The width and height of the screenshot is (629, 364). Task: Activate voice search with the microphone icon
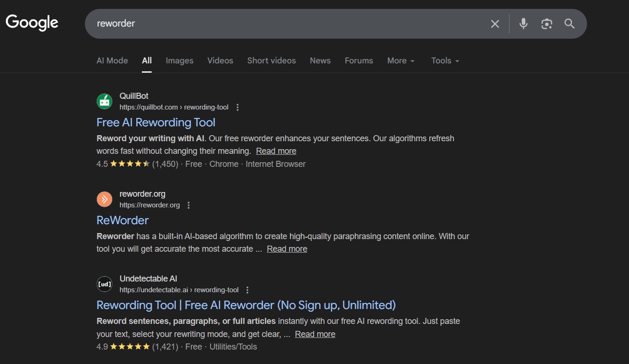point(523,23)
